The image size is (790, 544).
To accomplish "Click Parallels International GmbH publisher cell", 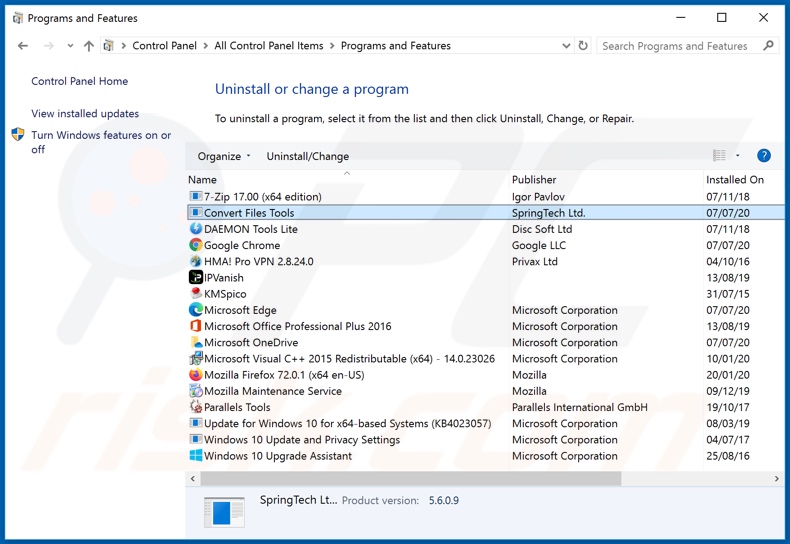I will click(x=579, y=407).
